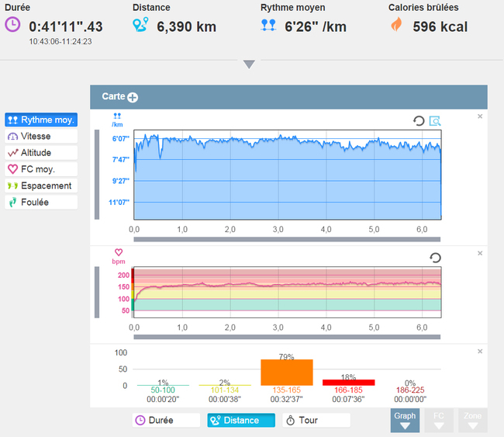Switch chart to Vitesse
Image resolution: width=504 pixels, height=437 pixels.
point(41,136)
